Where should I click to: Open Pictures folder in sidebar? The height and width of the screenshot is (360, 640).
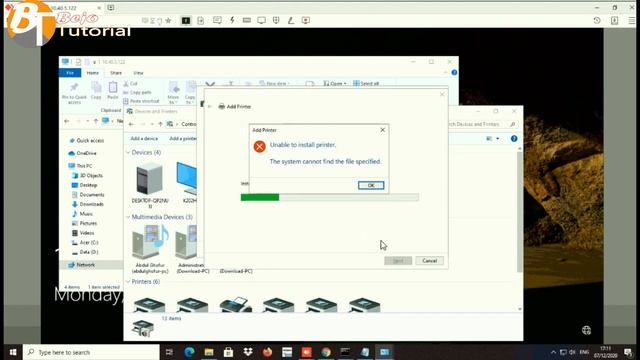(x=84, y=223)
